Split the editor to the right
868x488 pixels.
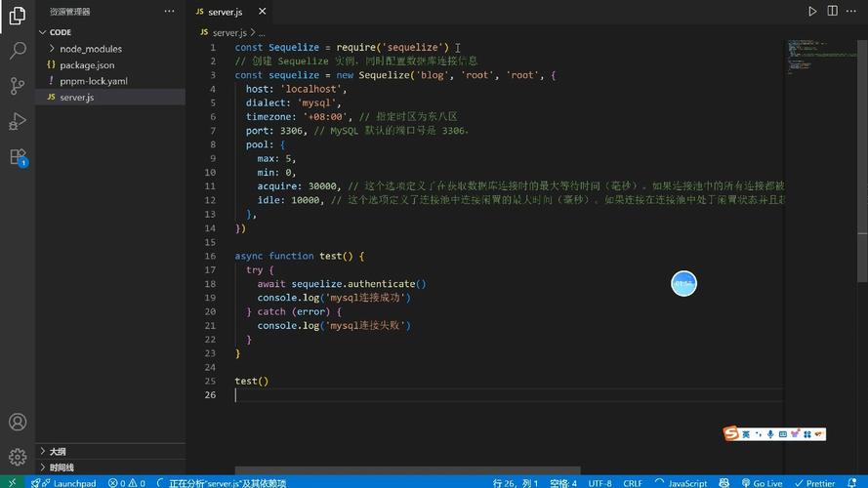coord(832,11)
